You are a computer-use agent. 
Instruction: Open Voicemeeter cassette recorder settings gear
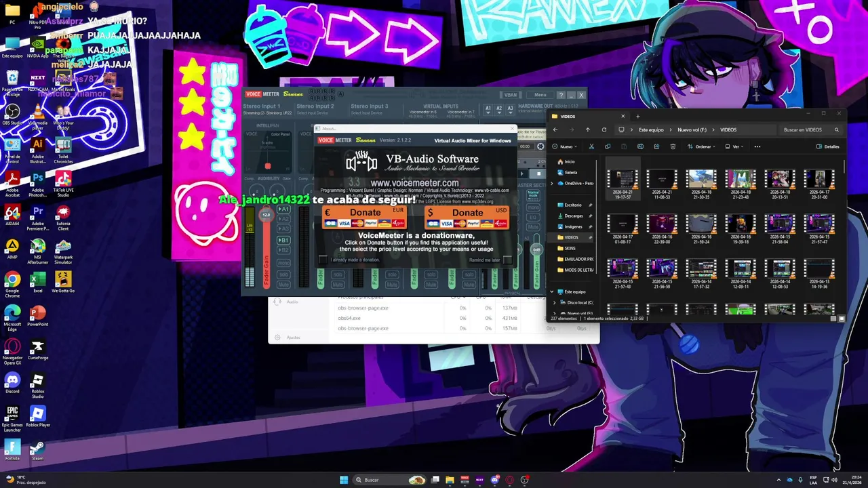click(x=540, y=146)
